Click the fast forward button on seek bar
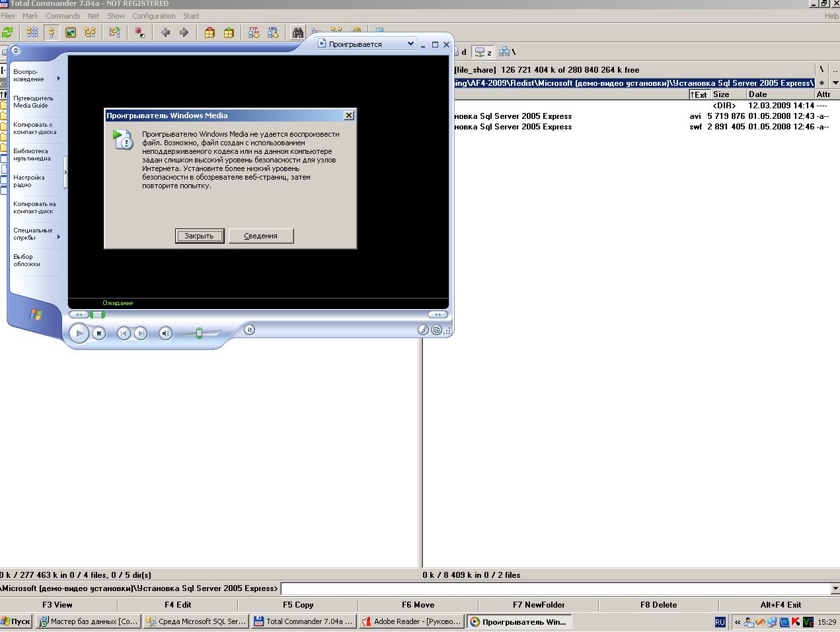Screen dimensions: 840x632 click(x=438, y=314)
